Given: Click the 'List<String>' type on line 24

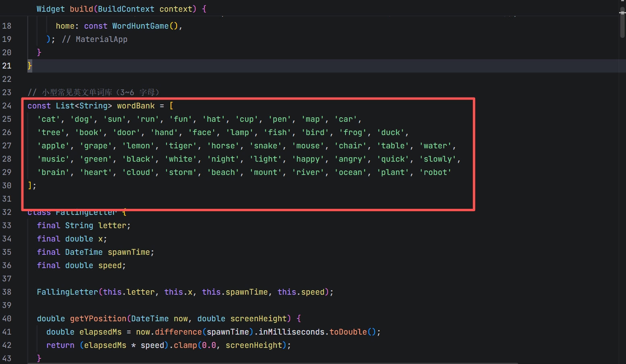Looking at the screenshot, I should click(84, 106).
